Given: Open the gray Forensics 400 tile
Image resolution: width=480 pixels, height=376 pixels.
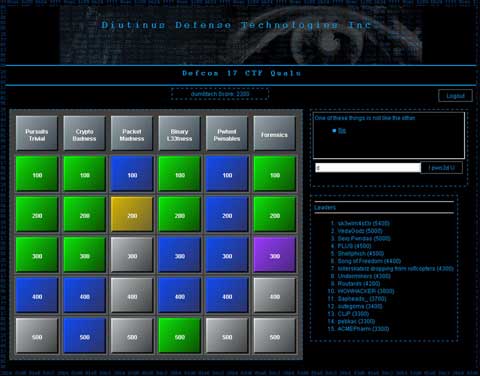Looking at the screenshot, I should [275, 295].
